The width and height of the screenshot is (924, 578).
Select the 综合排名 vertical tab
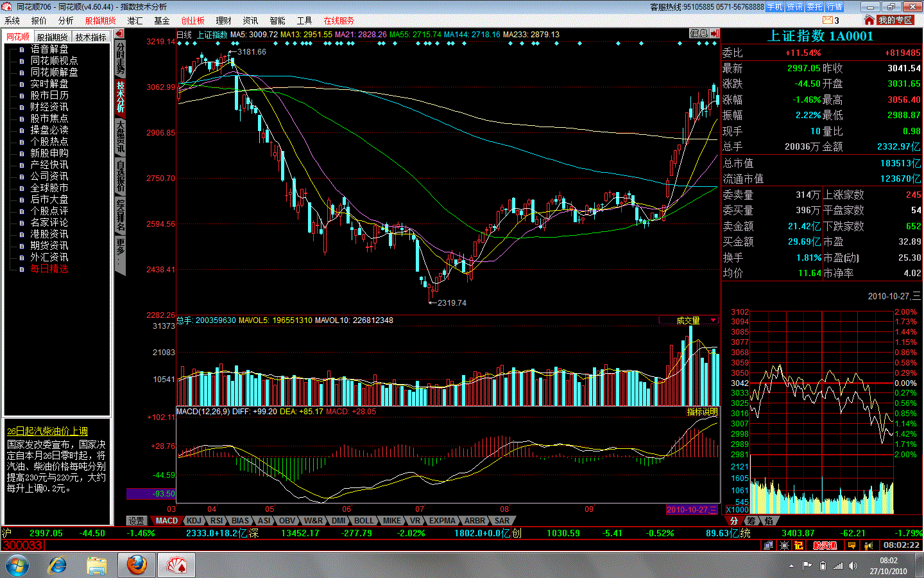[120, 215]
